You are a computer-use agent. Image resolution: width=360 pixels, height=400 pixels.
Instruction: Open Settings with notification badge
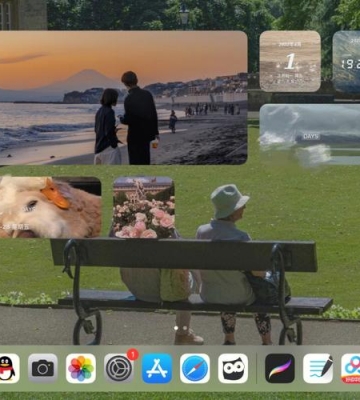pyautogui.click(x=119, y=368)
